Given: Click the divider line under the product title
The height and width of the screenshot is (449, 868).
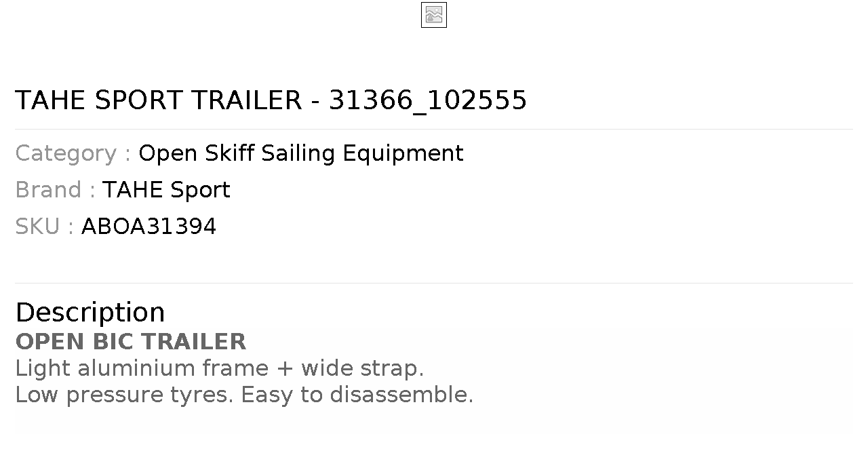Looking at the screenshot, I should coord(434,129).
